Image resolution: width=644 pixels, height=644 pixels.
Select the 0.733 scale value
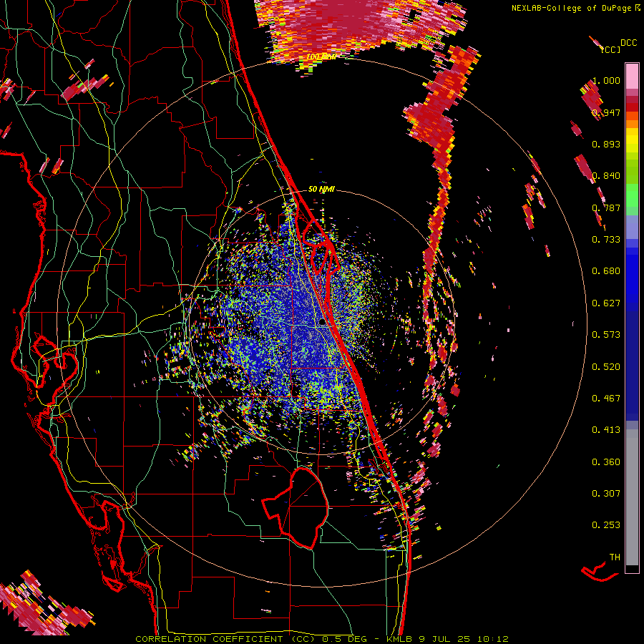(606, 240)
